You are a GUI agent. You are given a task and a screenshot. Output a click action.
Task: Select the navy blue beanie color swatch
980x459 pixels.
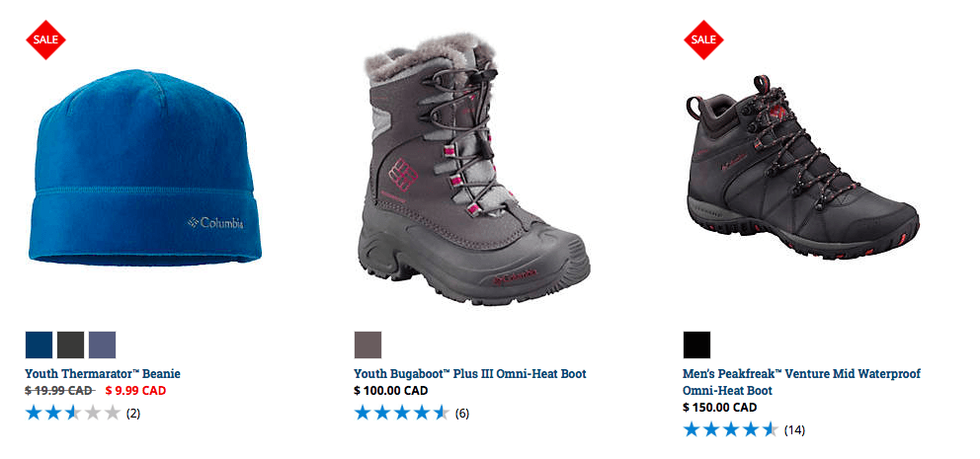pyautogui.click(x=39, y=344)
